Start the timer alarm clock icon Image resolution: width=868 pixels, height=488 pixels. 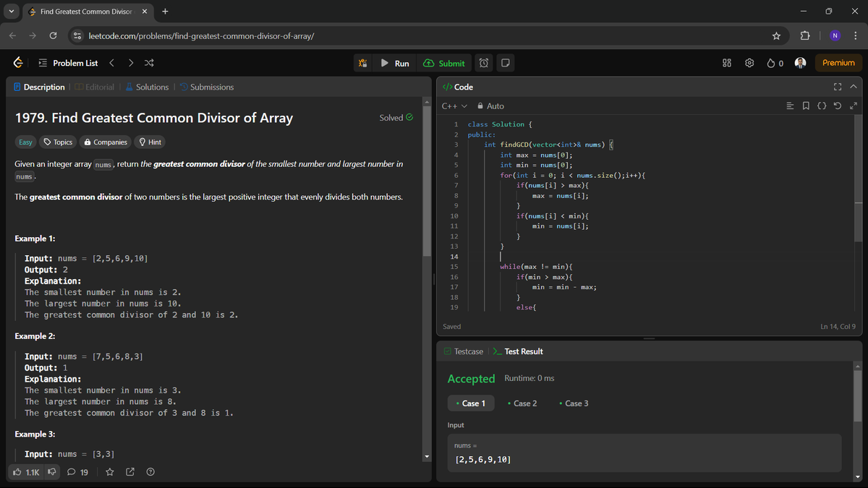(483, 63)
